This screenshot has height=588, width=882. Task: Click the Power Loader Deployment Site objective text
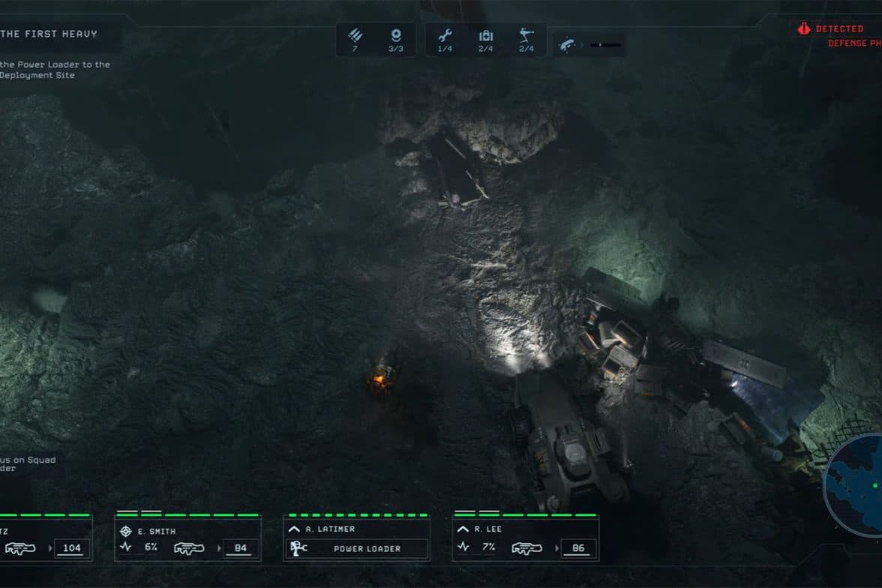[55, 70]
